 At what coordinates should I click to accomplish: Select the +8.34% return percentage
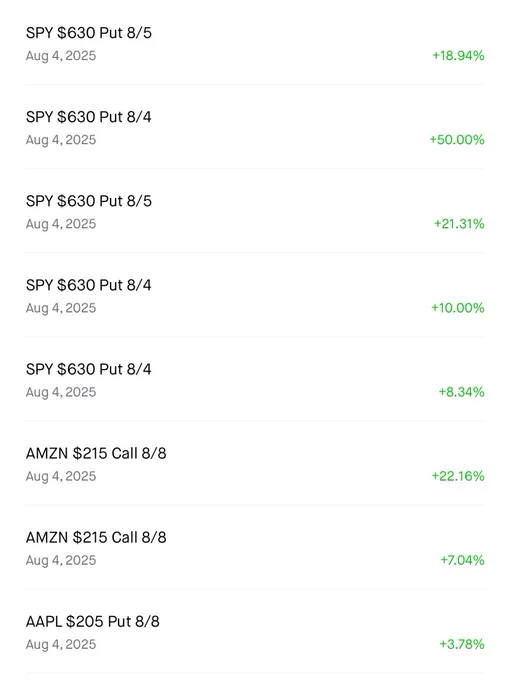(x=462, y=392)
